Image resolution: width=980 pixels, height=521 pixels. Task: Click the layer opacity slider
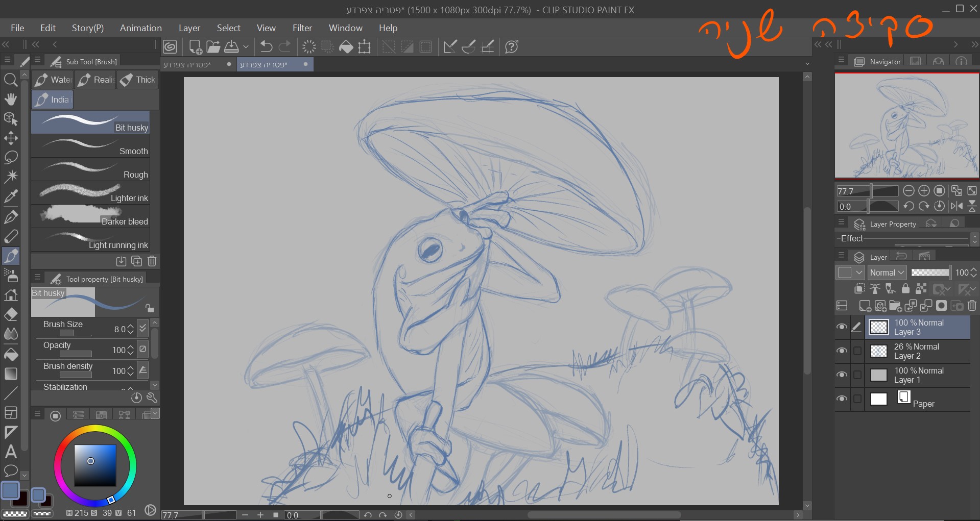(930, 272)
